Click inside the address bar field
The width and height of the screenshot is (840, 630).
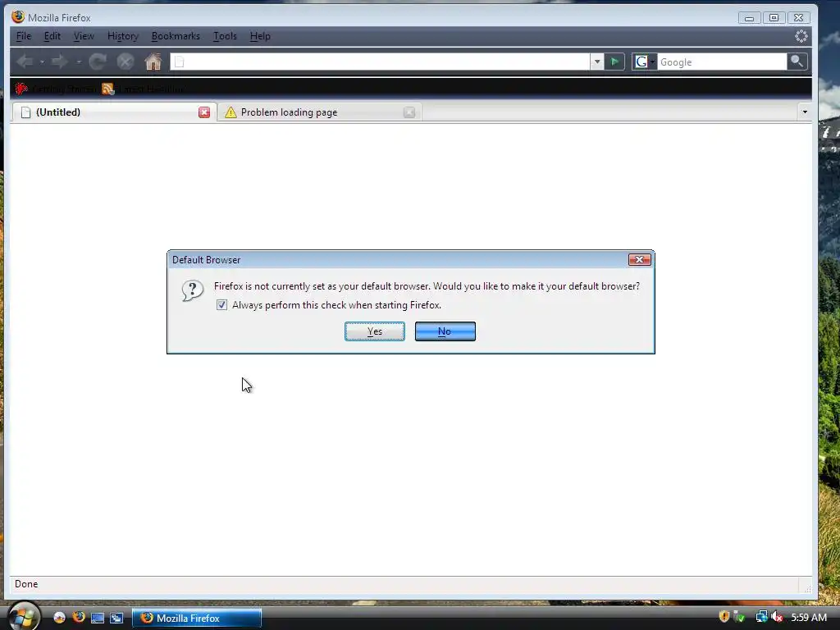coord(381,62)
